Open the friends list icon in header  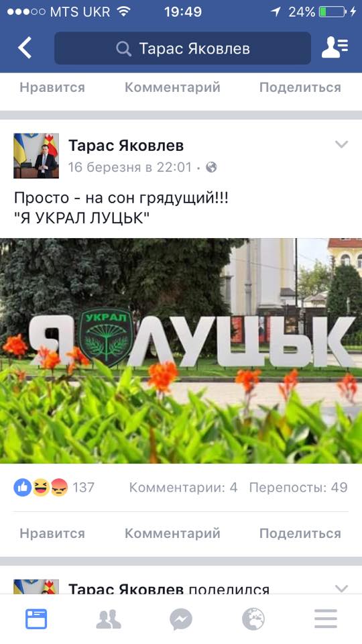click(335, 48)
